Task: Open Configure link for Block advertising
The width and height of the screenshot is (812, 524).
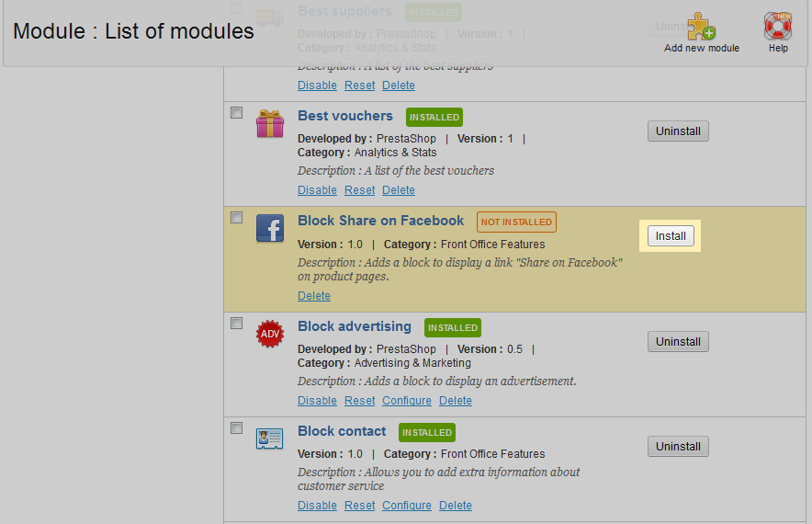Action: [406, 401]
